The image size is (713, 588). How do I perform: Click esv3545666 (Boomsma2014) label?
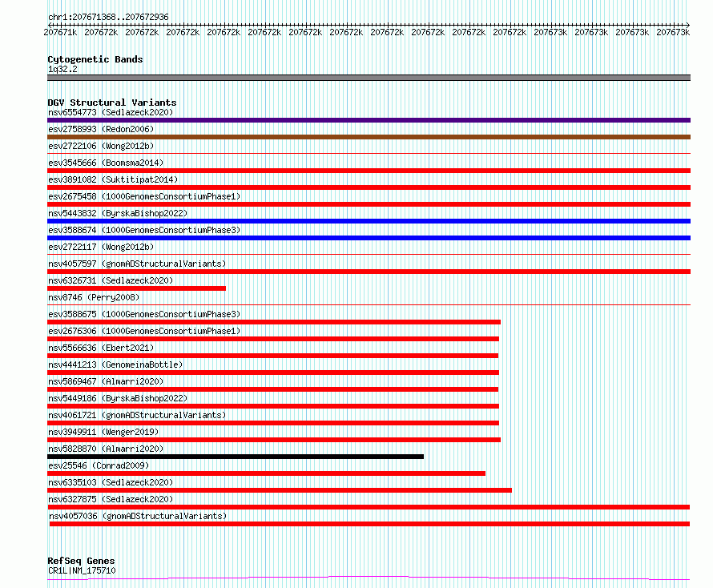coord(106,163)
